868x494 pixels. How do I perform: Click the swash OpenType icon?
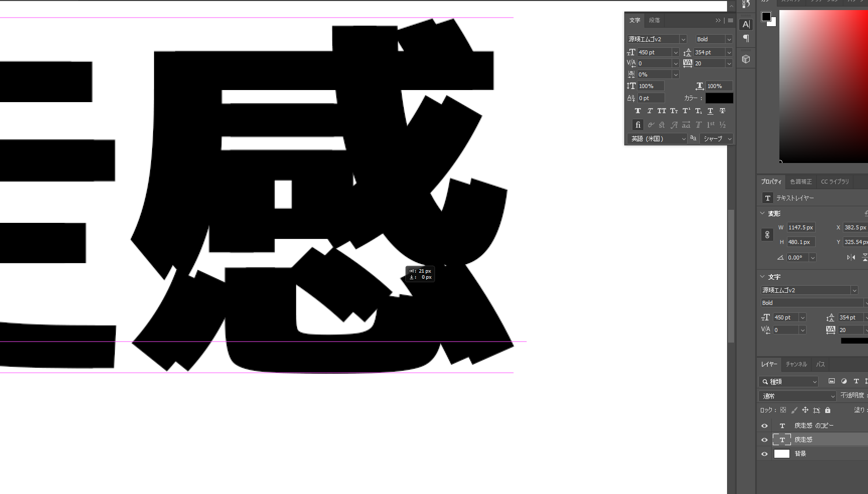(x=674, y=125)
